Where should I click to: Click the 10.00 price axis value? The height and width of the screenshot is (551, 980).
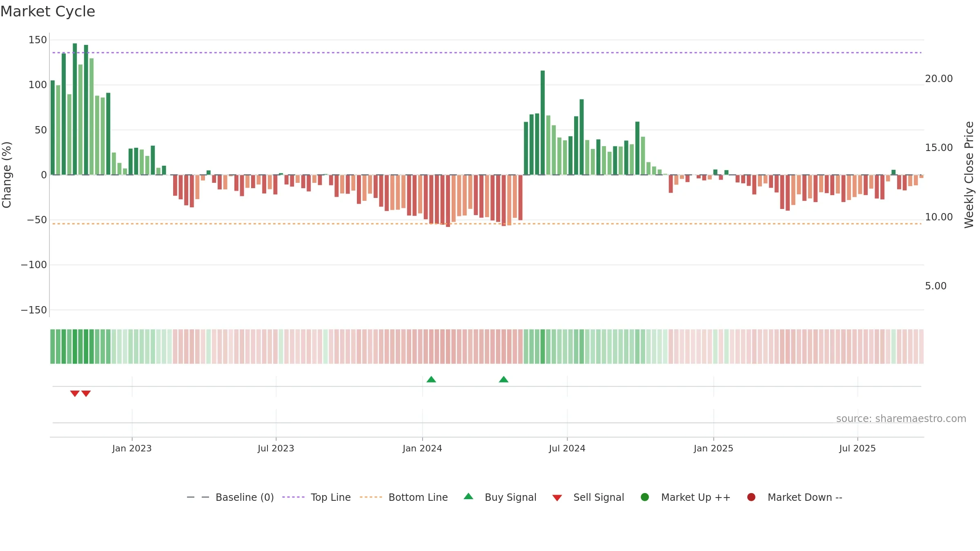coord(939,217)
